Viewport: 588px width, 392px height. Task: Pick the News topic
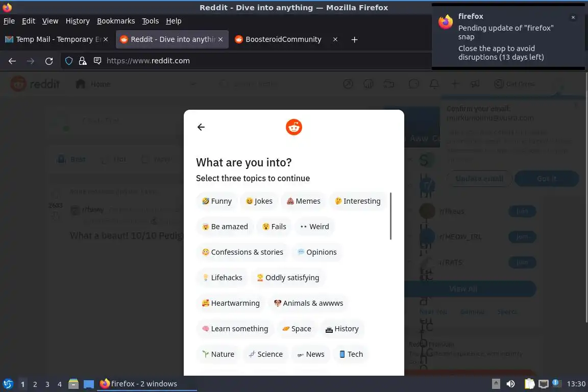click(311, 354)
